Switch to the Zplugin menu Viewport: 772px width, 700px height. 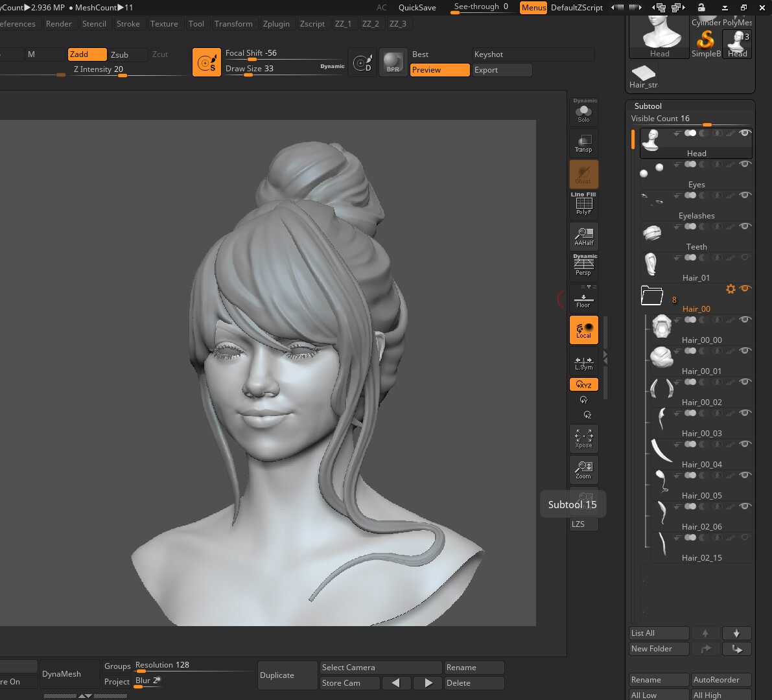pos(277,23)
